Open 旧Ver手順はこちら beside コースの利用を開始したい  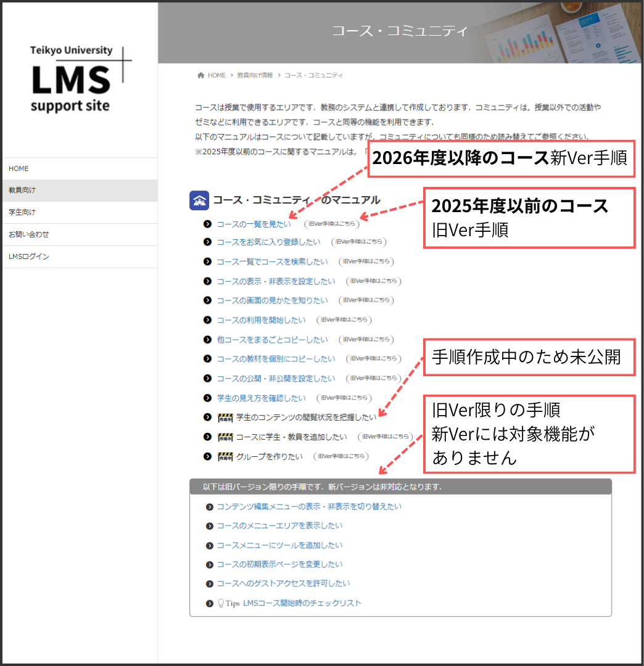click(344, 320)
